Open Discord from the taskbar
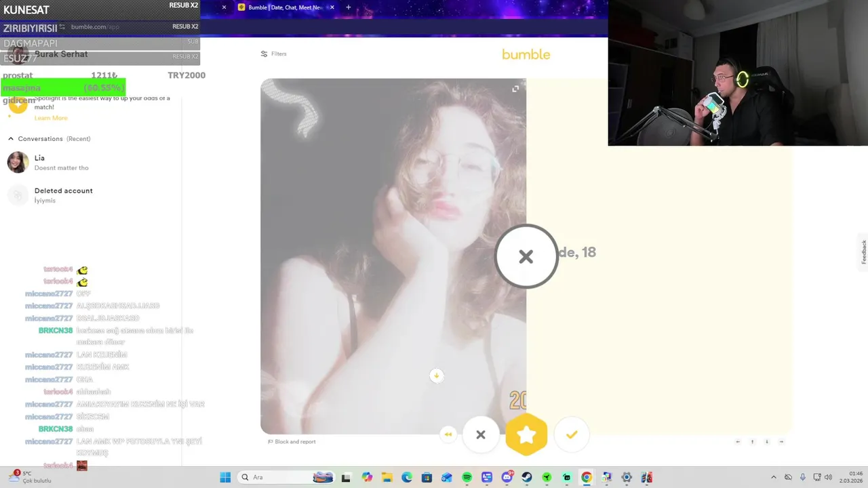The image size is (868, 488). [507, 477]
